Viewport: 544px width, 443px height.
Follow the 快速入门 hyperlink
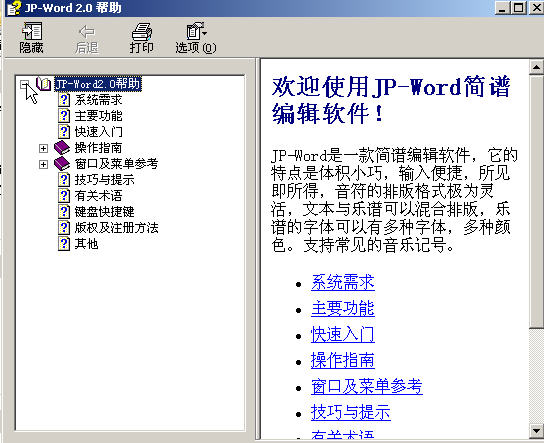tap(343, 334)
